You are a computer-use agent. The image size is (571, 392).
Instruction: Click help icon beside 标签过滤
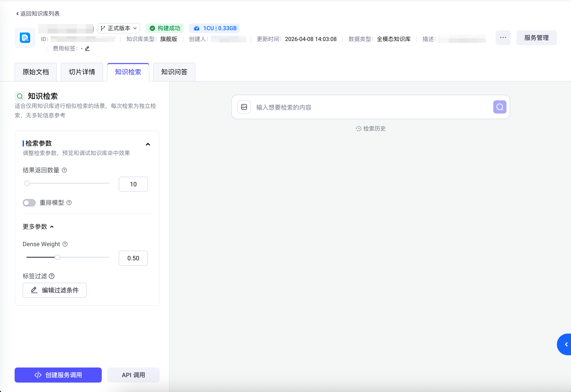pyautogui.click(x=52, y=276)
